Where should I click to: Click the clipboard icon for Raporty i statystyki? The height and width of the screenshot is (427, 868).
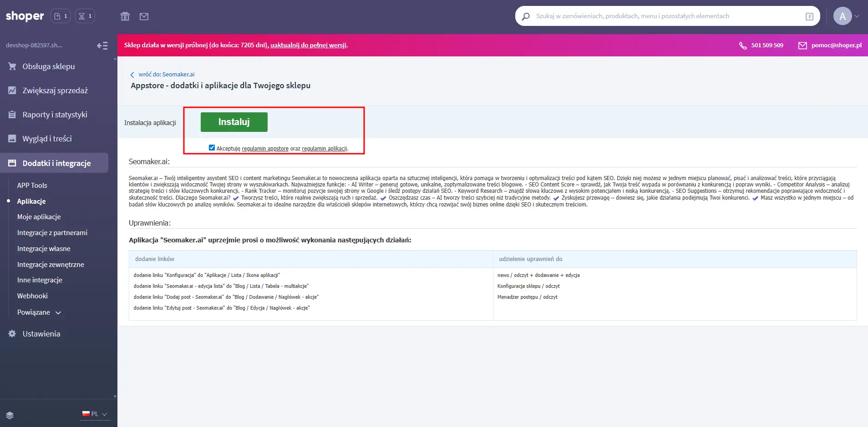[12, 115]
